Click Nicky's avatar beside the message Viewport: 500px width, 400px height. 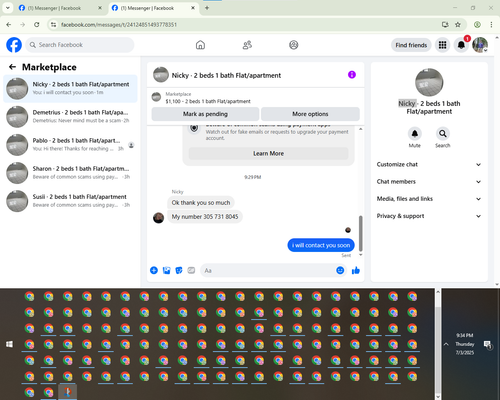click(x=158, y=218)
